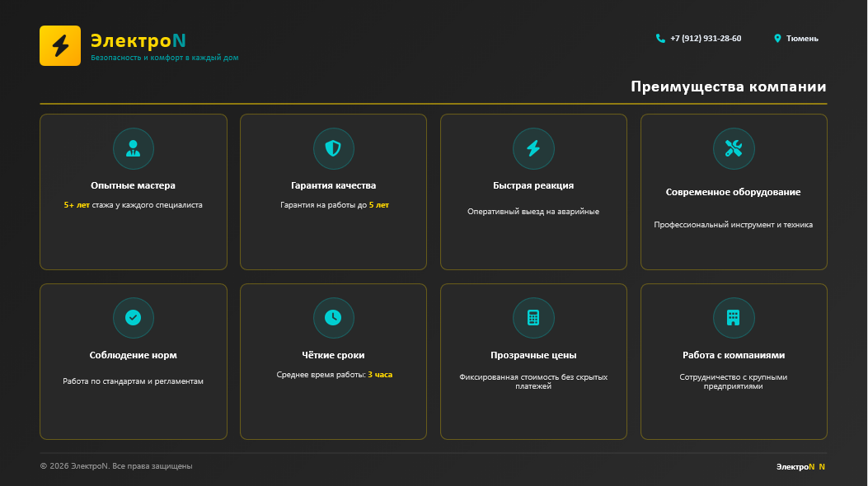The image size is (868, 486).
Task: Click 'Фиксированная стоимость без скрытых платежей' text
Action: (533, 381)
